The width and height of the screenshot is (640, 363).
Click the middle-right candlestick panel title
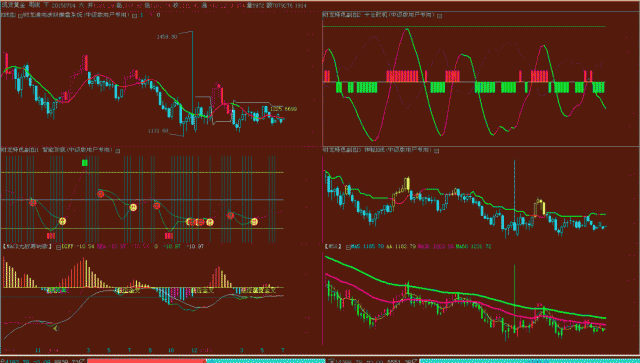pos(378,150)
